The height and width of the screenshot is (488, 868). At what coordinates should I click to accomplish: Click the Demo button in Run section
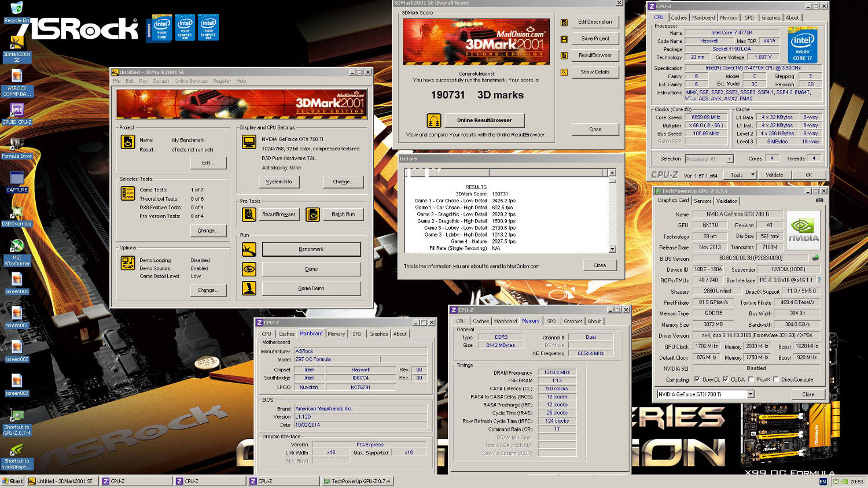pyautogui.click(x=311, y=269)
